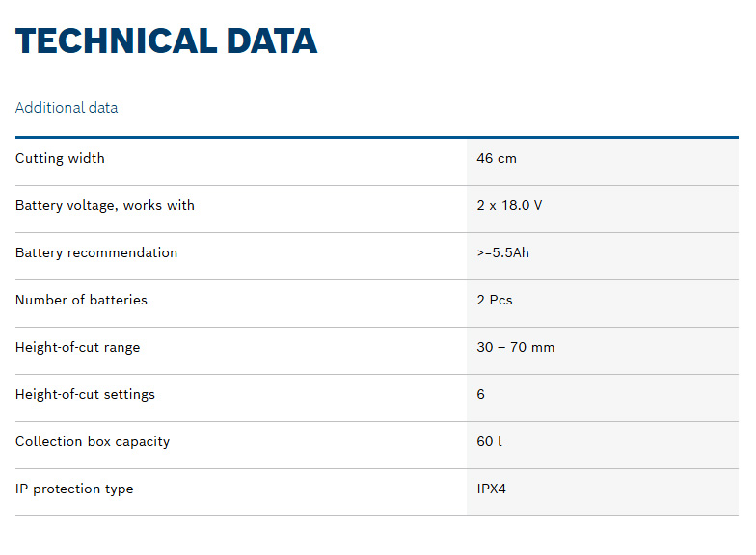Screen dimensions: 756x555
Task: Click the blue divider under Additional data
Action: [x=376, y=137]
